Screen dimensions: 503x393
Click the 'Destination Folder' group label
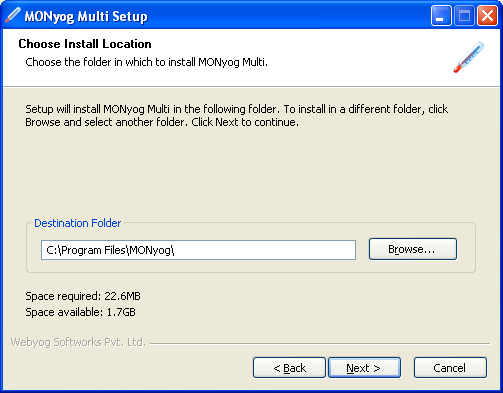click(x=78, y=223)
